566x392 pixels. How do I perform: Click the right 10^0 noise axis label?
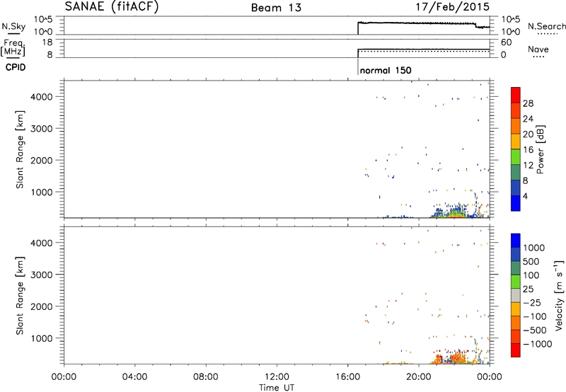[x=510, y=32]
